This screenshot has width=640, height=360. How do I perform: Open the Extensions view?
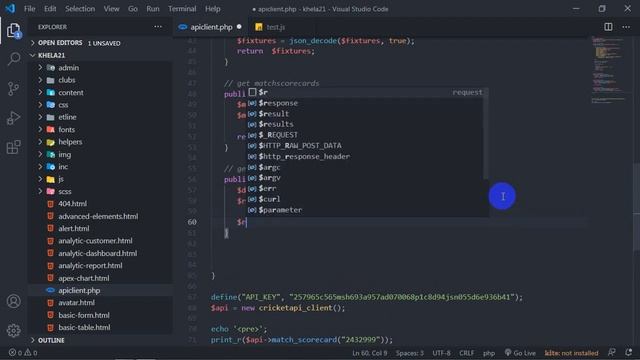point(13,147)
